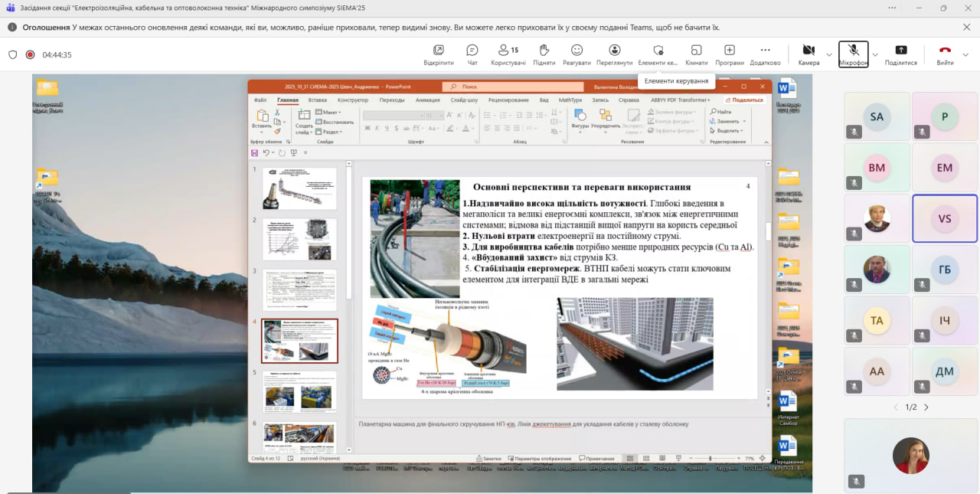Start sharing with the Поділитися icon
This screenshot has width=980, height=494.
tap(900, 54)
